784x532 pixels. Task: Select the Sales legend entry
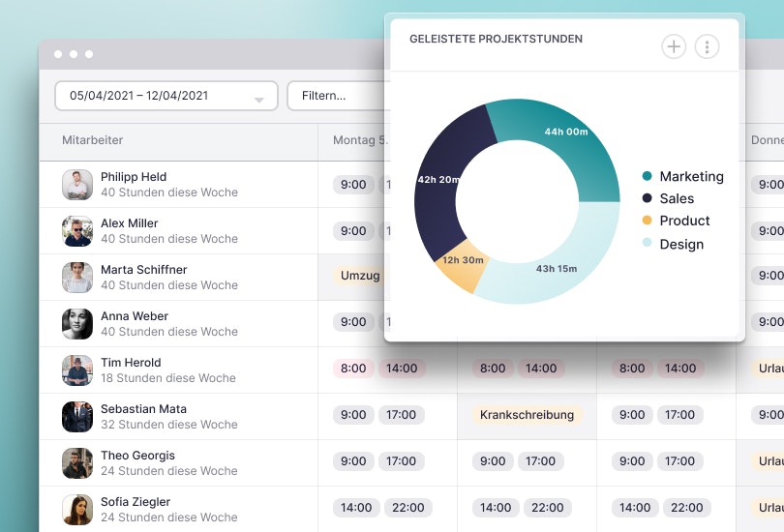click(x=668, y=198)
